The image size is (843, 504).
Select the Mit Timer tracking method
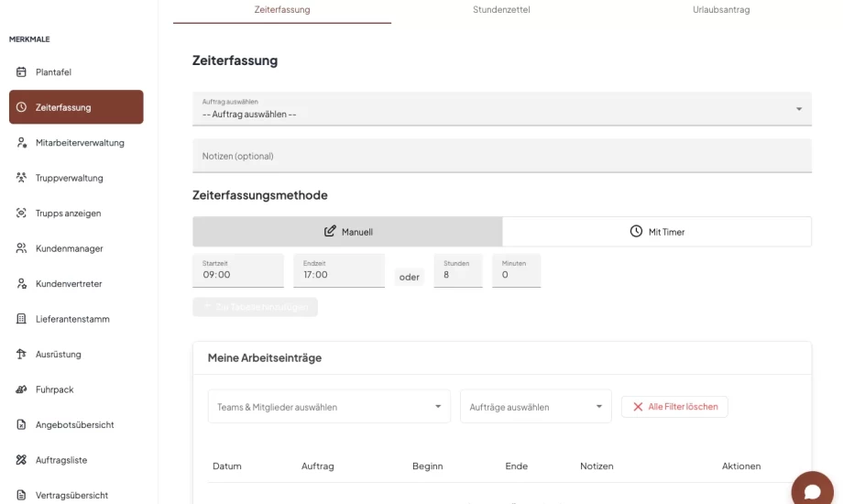[x=657, y=231]
